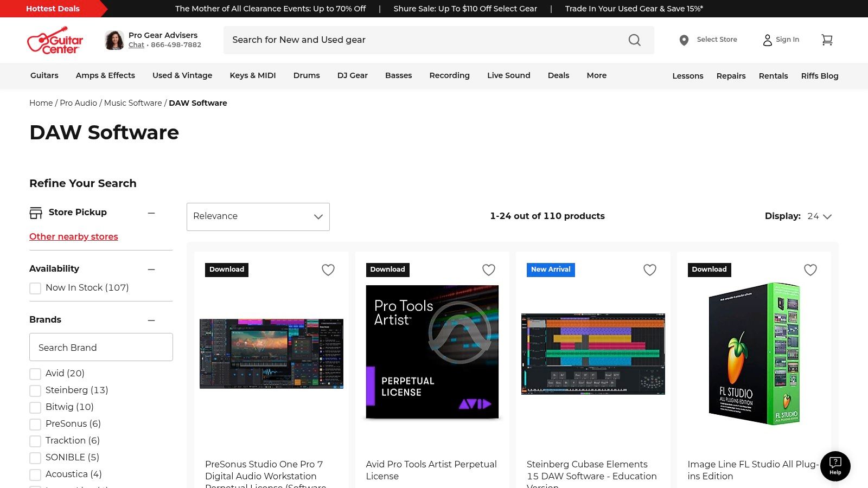
Task: Click the Search Brand input field
Action: coord(101,347)
